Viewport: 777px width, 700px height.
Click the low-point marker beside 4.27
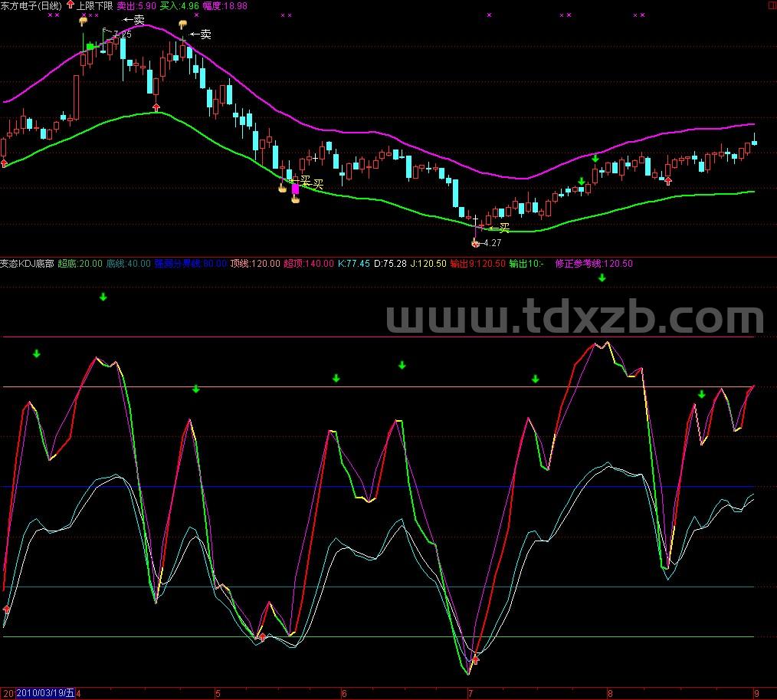(475, 243)
